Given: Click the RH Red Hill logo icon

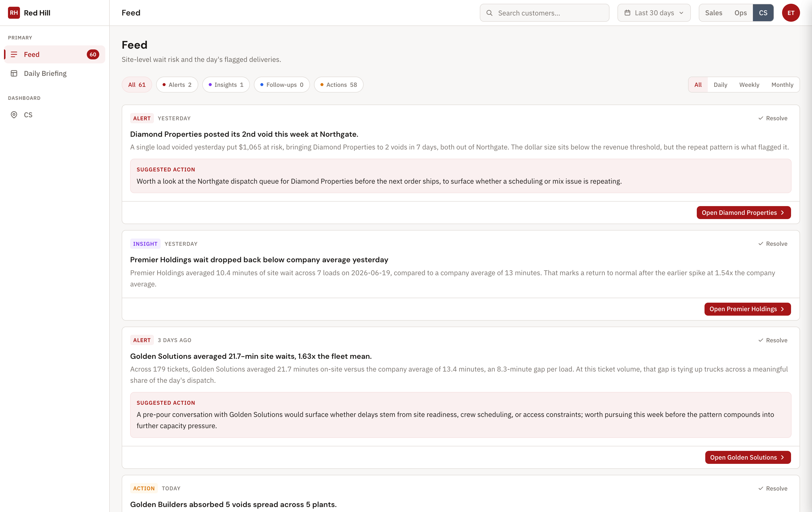Looking at the screenshot, I should click(x=14, y=13).
